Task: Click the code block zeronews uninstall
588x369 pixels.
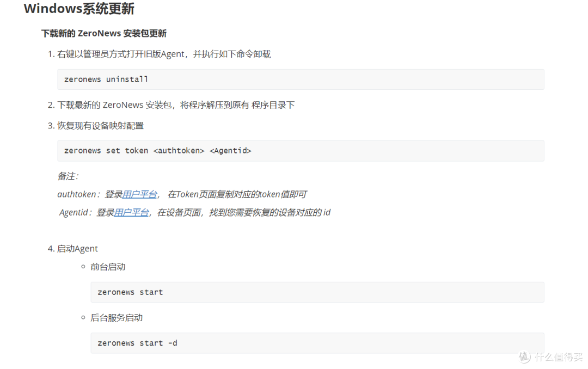Action: click(301, 79)
